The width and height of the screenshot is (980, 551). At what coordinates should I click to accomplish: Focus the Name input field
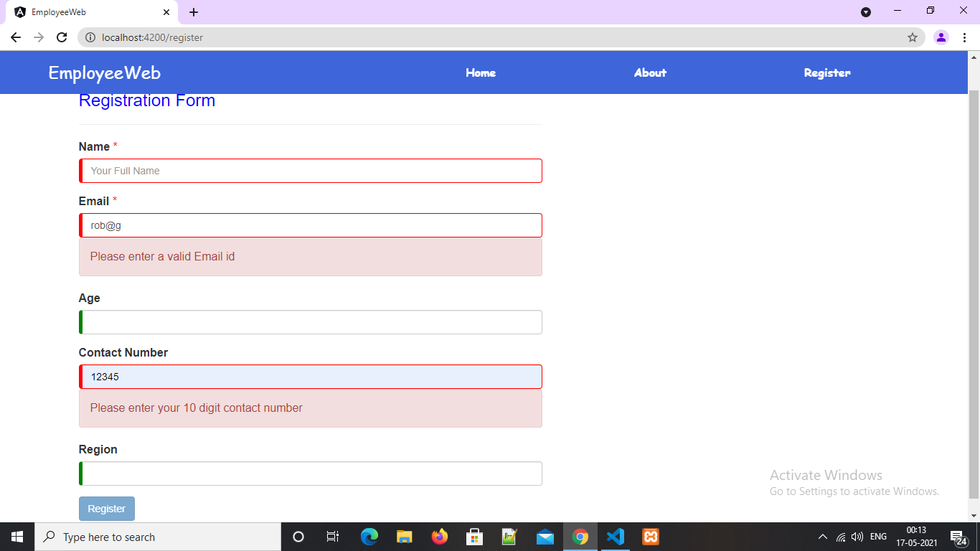(x=311, y=171)
